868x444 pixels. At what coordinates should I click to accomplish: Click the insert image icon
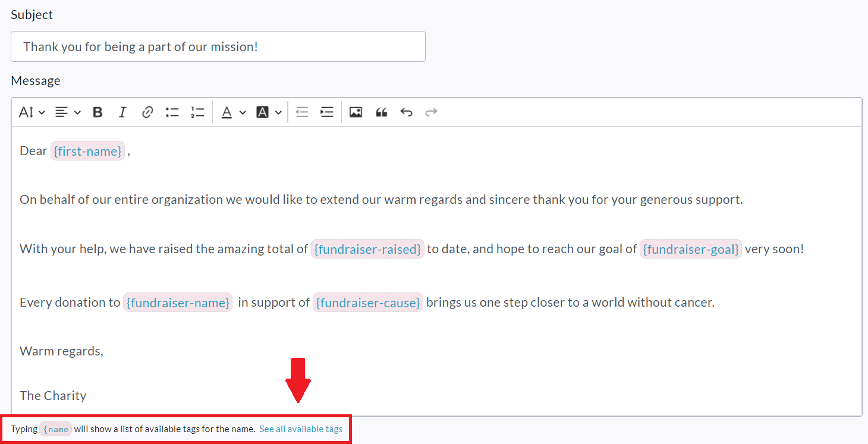(356, 112)
